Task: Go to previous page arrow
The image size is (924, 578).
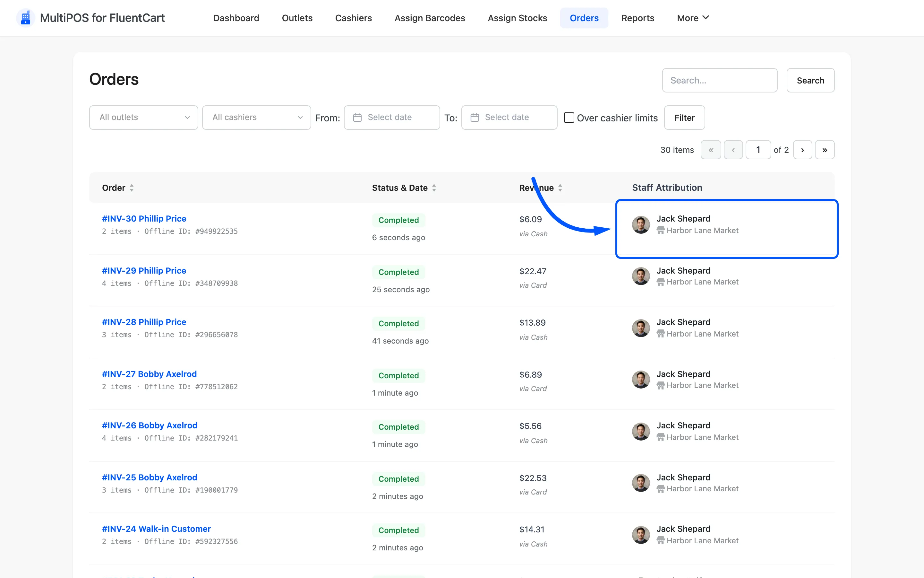Action: (x=733, y=150)
